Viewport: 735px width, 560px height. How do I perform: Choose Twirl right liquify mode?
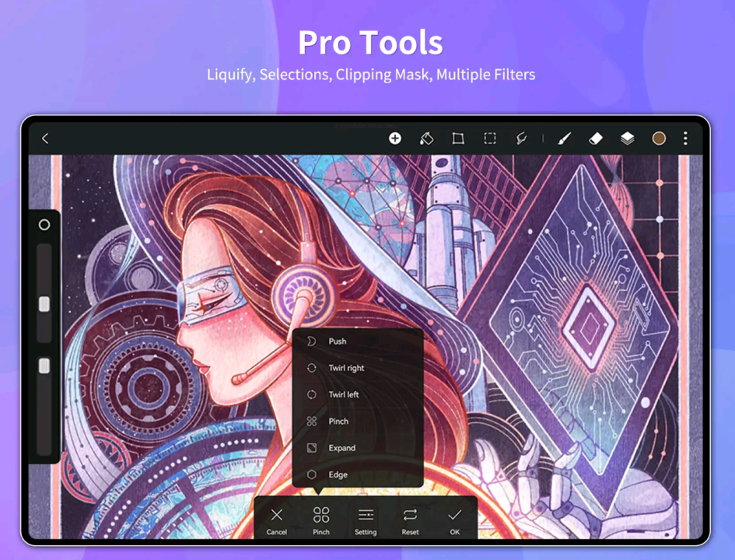(x=358, y=368)
